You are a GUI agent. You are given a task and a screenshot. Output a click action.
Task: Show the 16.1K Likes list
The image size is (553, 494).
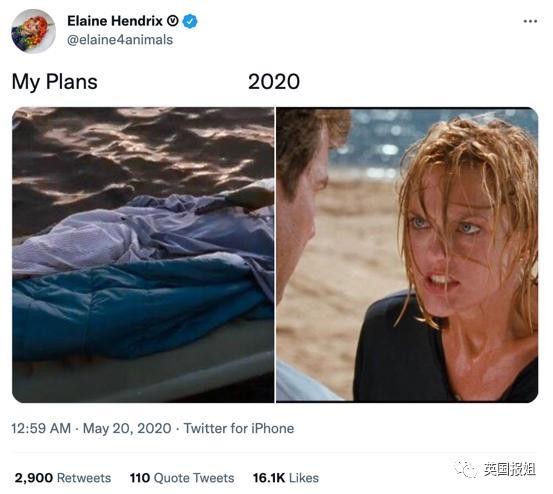pyautogui.click(x=286, y=478)
